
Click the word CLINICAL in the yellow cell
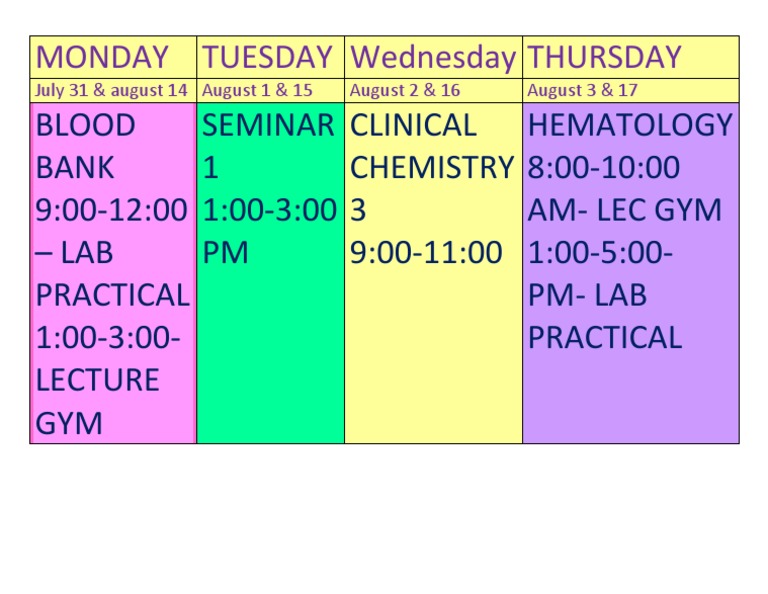[x=413, y=126]
